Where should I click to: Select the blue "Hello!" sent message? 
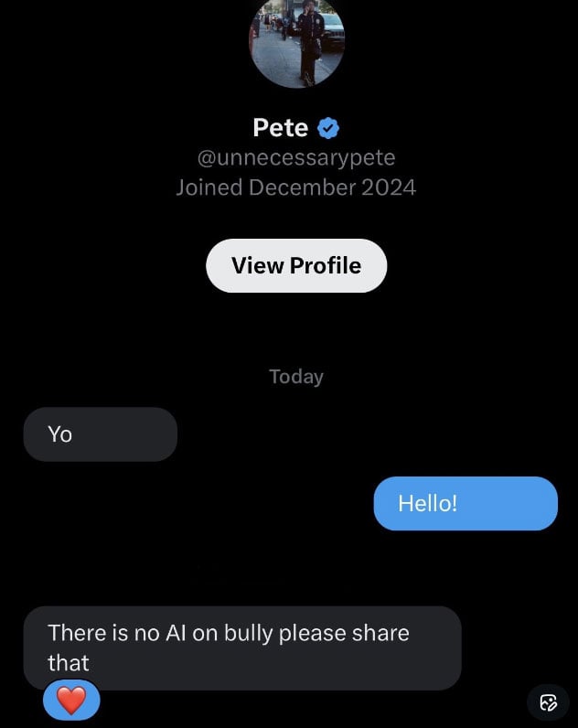(x=465, y=503)
